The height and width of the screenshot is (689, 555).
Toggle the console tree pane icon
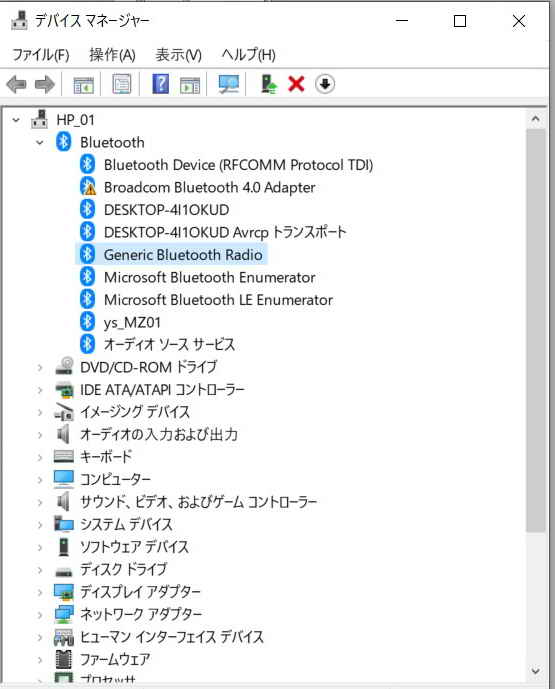click(83, 84)
